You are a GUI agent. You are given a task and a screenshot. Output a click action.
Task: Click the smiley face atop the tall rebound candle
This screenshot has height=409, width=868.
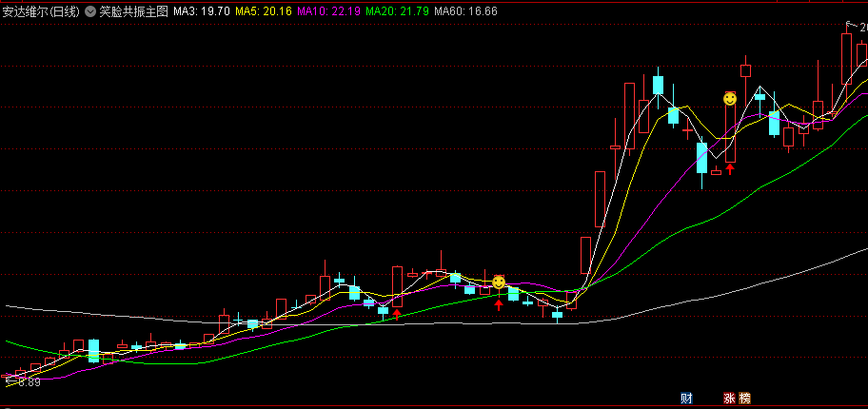(x=730, y=99)
